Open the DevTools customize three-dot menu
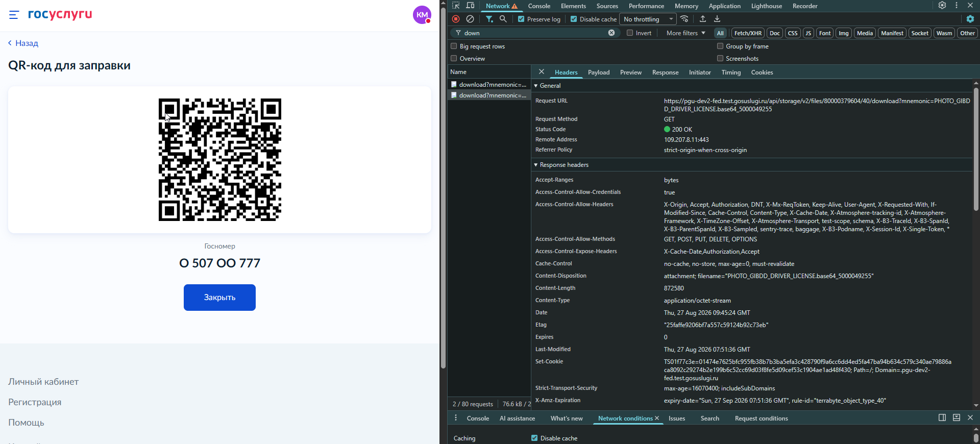This screenshot has height=444, width=980. point(957,5)
